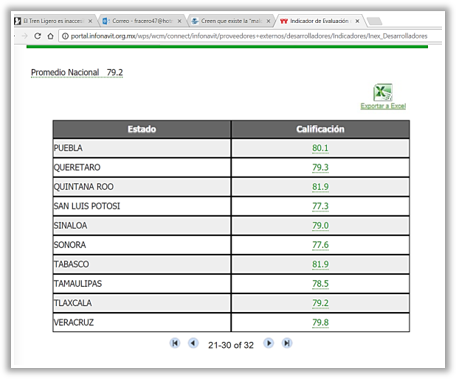Select the TABASCO state cell
Viewport: 456px width, 379px height.
point(142,264)
